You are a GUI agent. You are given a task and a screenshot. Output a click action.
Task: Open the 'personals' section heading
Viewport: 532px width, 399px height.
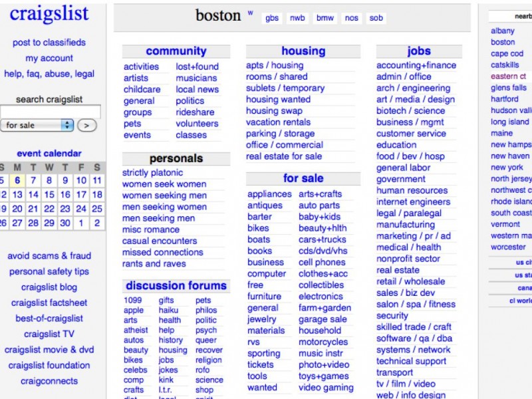[176, 158]
